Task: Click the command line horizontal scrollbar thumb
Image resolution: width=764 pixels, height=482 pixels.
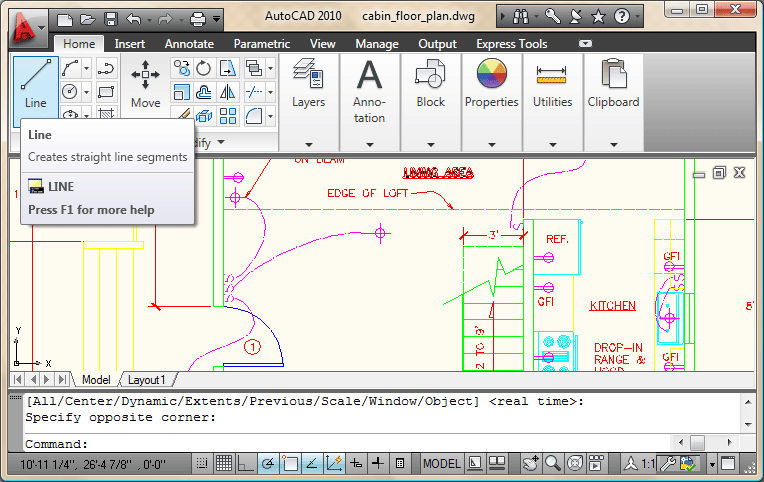Action: click(697, 443)
